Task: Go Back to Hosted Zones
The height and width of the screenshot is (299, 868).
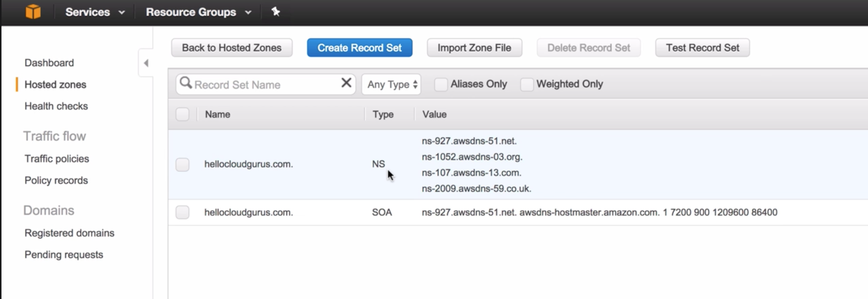Action: tap(232, 48)
